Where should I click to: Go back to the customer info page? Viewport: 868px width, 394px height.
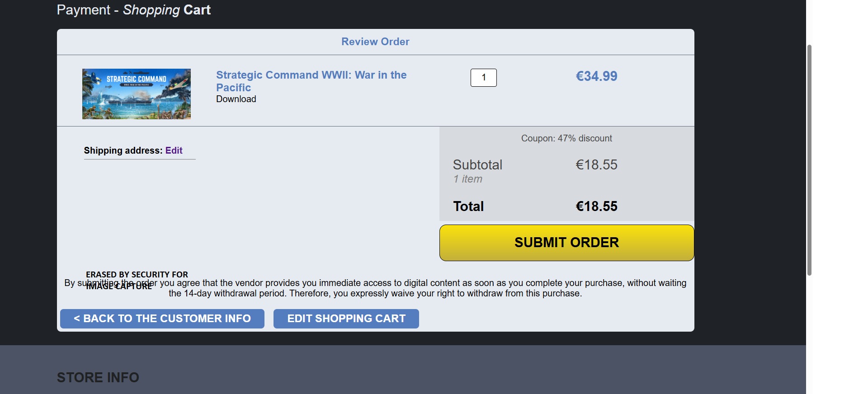pyautogui.click(x=162, y=319)
